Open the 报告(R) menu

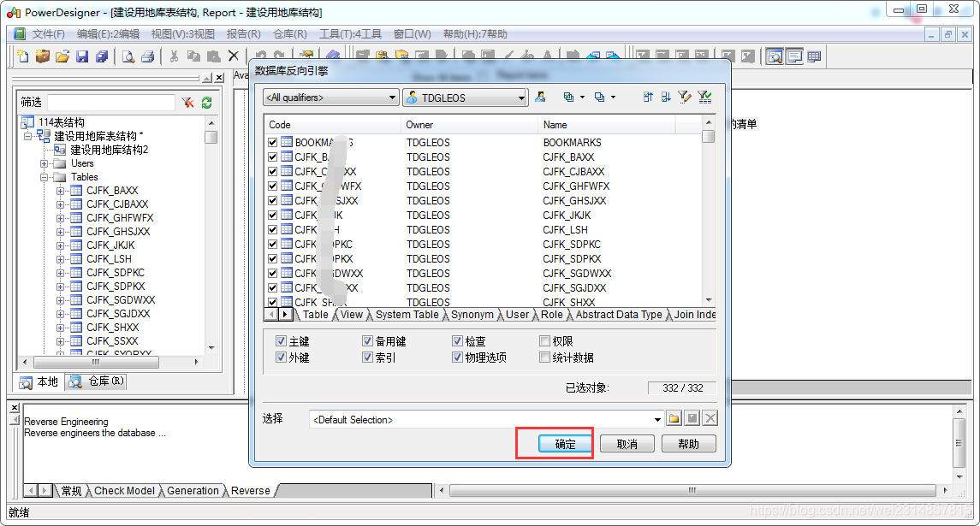pos(243,33)
